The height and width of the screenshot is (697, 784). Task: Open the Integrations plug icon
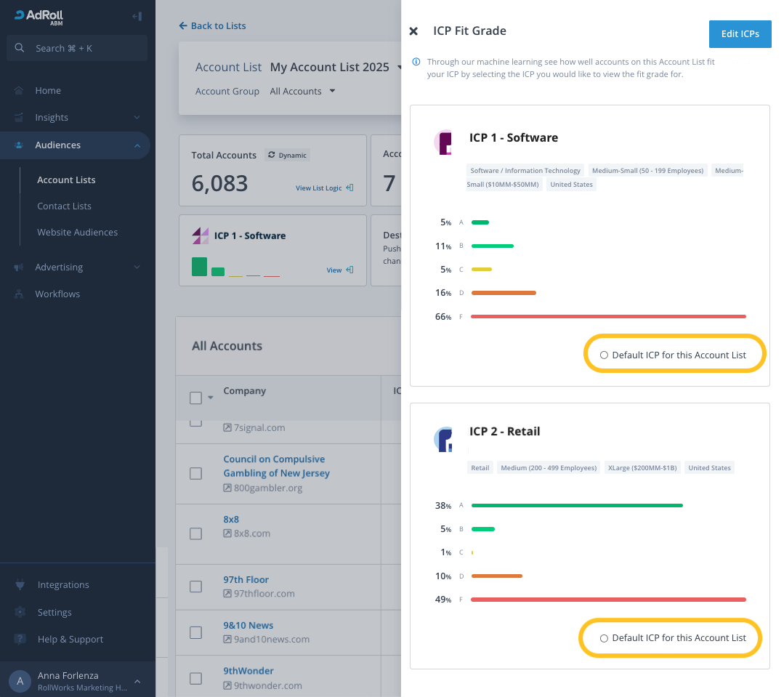pyautogui.click(x=20, y=585)
